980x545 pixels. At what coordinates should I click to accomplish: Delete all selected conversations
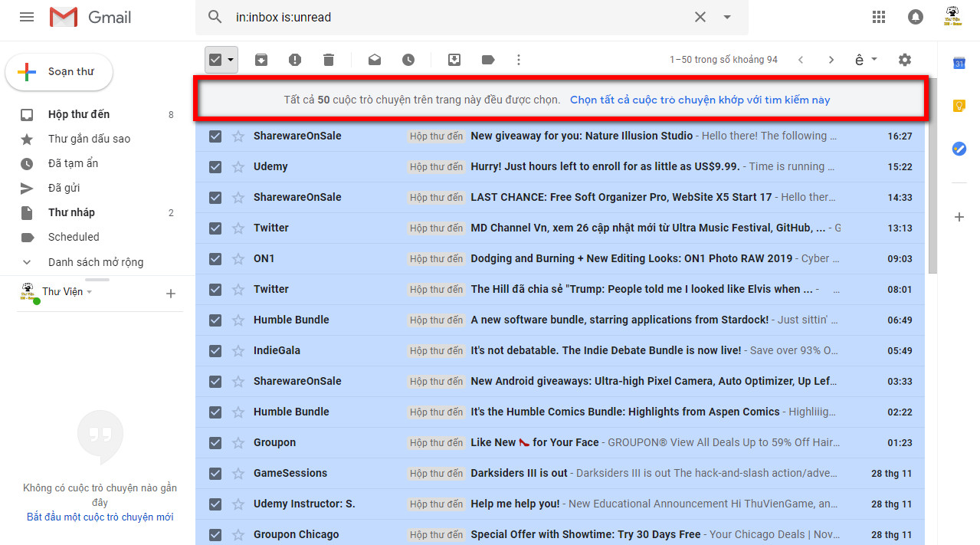tap(329, 59)
